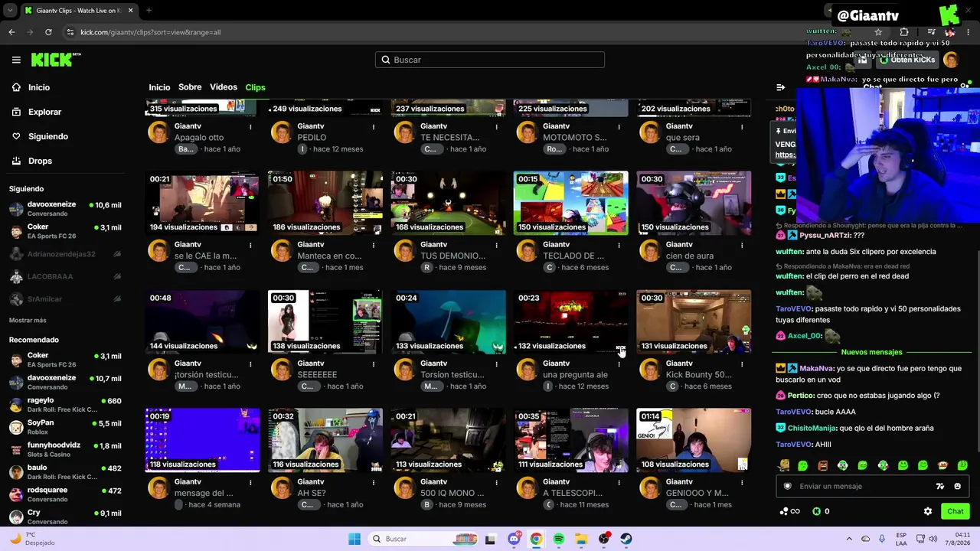This screenshot has width=980, height=551.
Task: Play the 'GENIOOO Y M...' clip thumbnail
Action: [x=694, y=440]
